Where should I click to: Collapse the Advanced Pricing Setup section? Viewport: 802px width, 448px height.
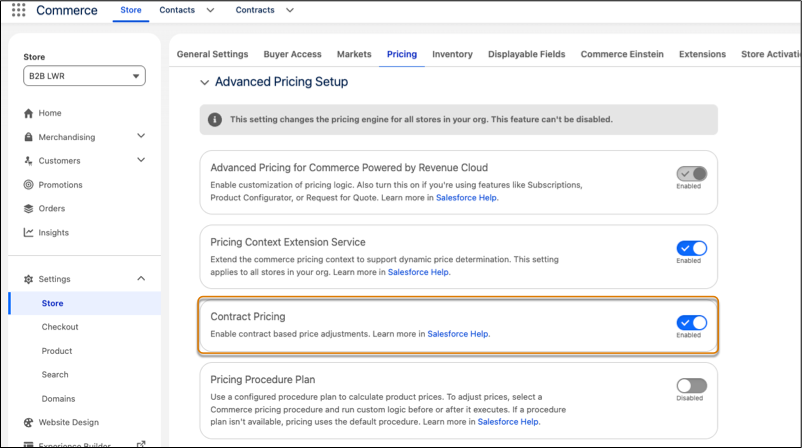[205, 82]
